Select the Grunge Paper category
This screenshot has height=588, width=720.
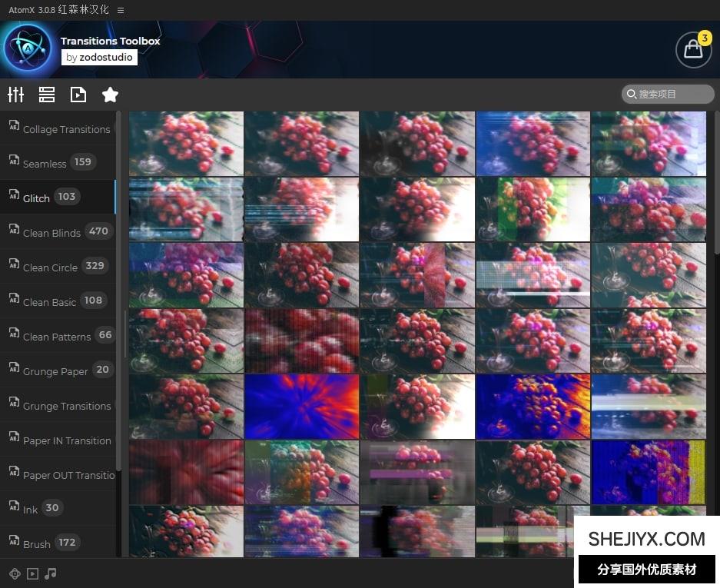(x=55, y=370)
